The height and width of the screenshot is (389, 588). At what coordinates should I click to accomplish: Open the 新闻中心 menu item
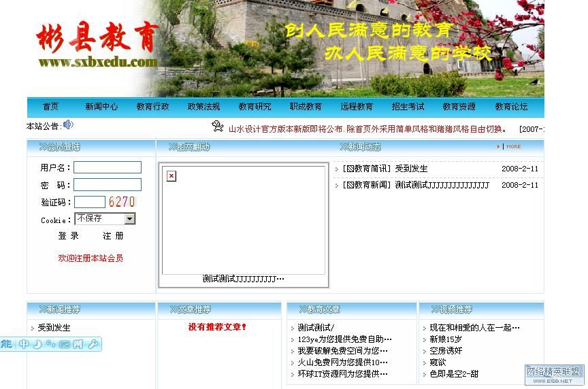pos(101,107)
